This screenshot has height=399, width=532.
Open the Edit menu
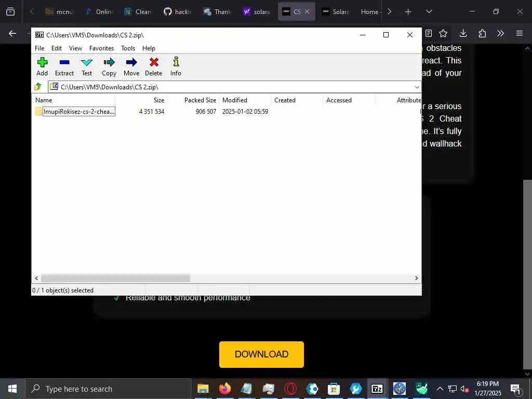56,48
